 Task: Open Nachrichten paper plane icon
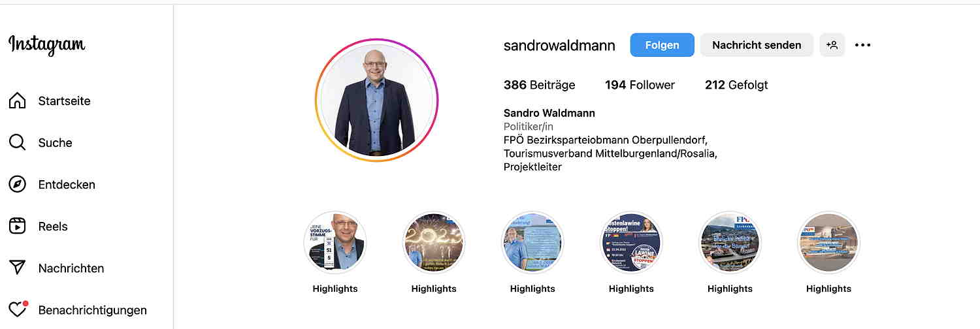click(x=18, y=268)
